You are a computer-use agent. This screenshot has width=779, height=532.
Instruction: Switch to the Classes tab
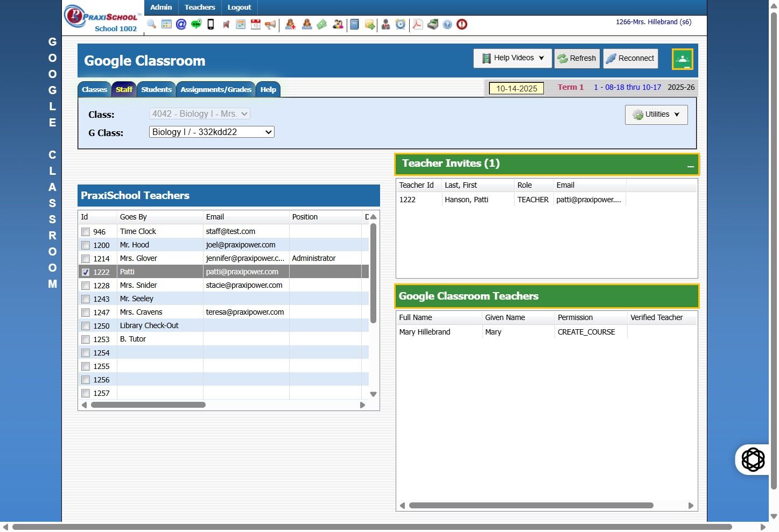94,90
